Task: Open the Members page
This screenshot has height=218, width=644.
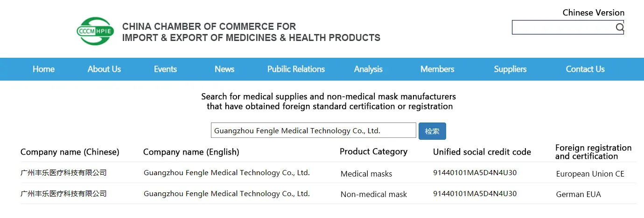Action: [437, 69]
